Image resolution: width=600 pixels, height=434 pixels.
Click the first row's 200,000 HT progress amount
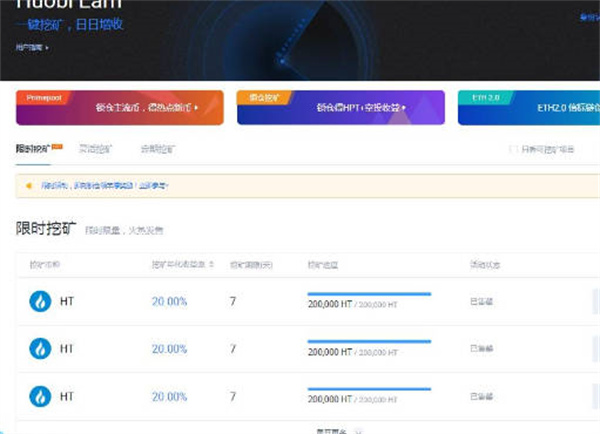[x=330, y=304]
